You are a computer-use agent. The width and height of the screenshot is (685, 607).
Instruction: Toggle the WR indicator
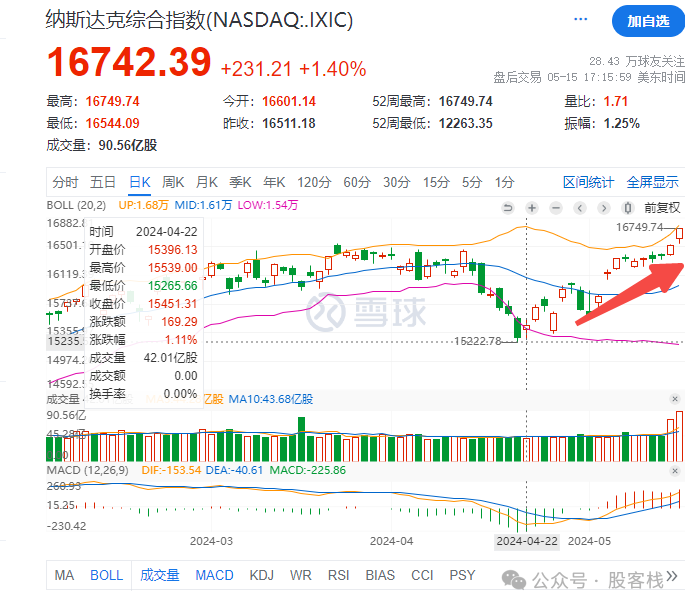pos(301,575)
